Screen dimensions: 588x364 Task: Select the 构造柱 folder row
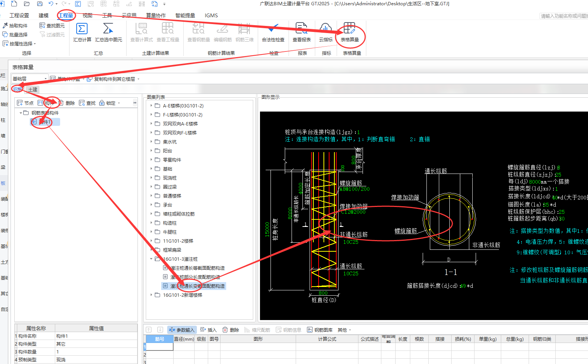pos(169,223)
